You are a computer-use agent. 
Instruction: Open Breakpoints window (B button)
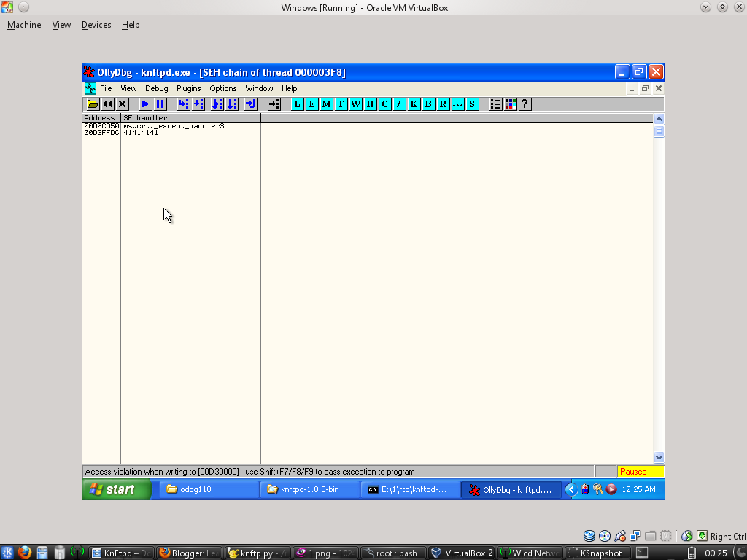(428, 104)
